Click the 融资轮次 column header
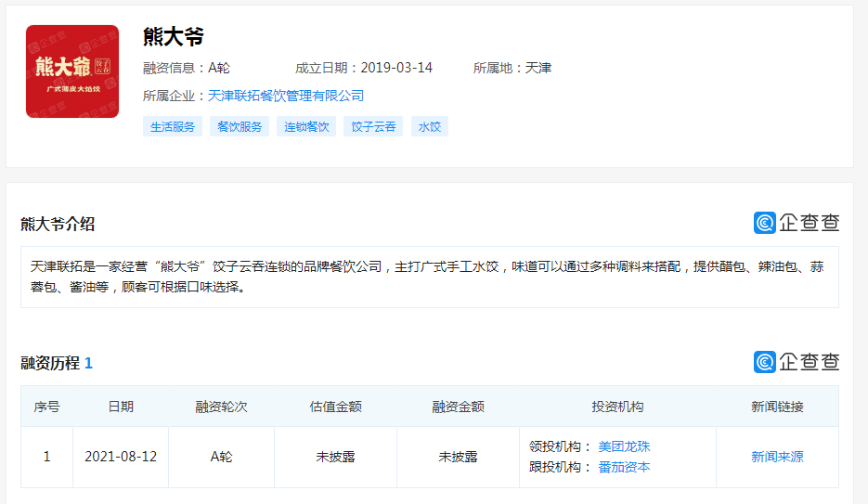 point(221,407)
